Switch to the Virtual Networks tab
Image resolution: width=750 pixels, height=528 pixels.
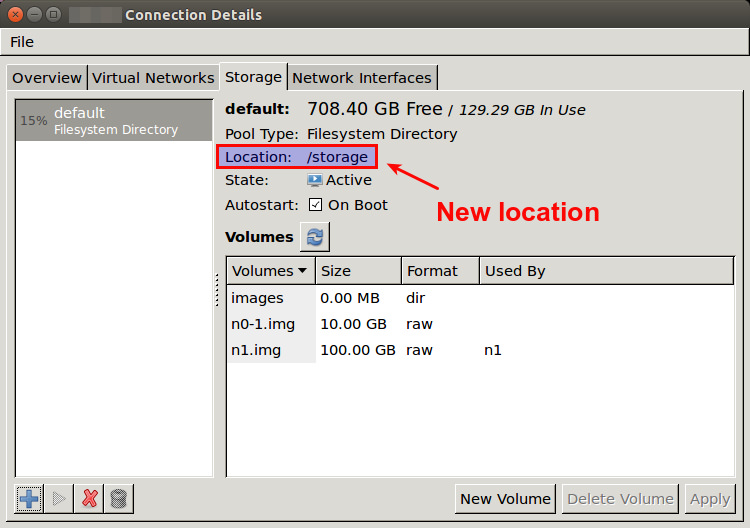coord(153,78)
